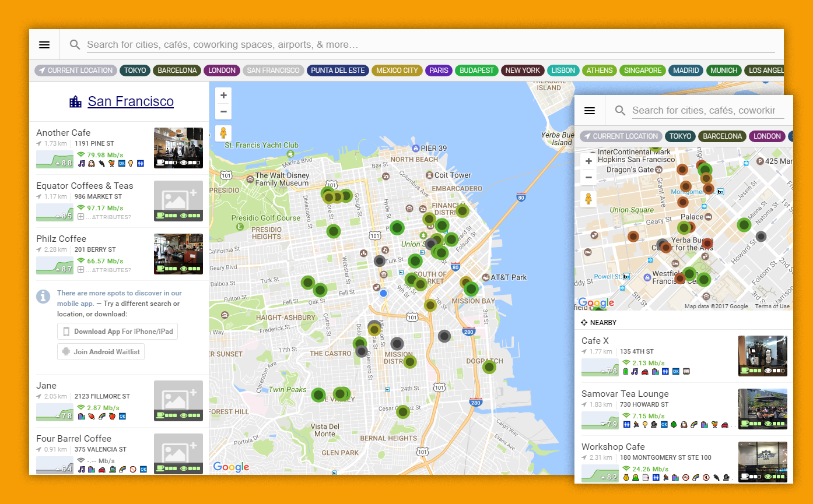Click the NEARBY crosshair icon in mobile window
This screenshot has width=813, height=504.
pos(584,323)
